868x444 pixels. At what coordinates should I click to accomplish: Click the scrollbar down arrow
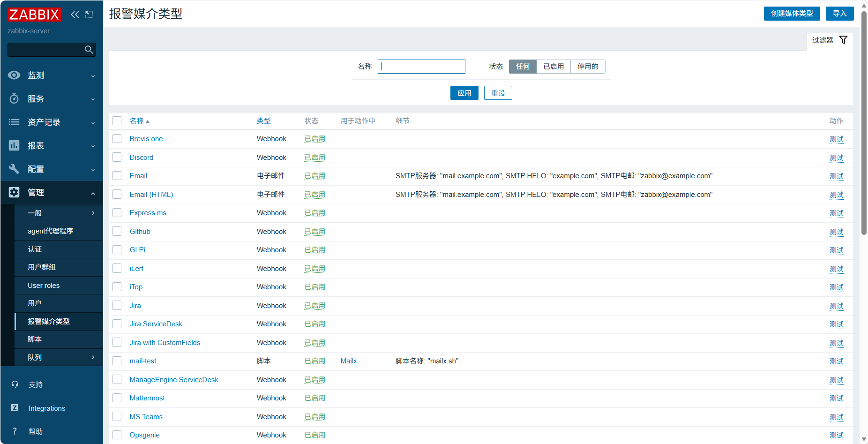pos(864,439)
